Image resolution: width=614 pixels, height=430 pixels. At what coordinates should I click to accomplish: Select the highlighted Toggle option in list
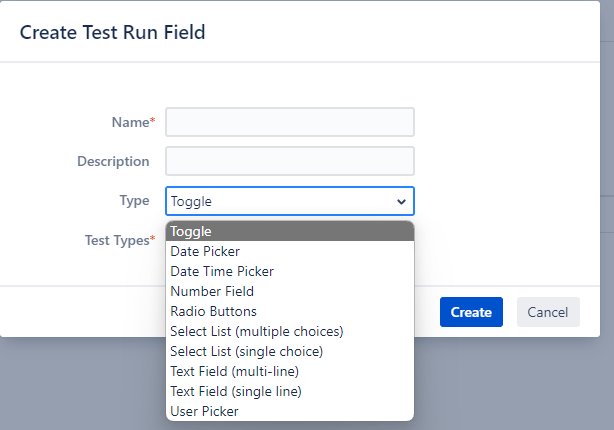[290, 231]
